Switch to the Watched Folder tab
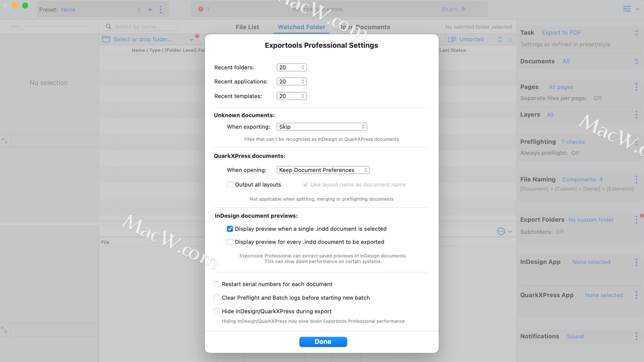644x362 pixels. tap(301, 27)
